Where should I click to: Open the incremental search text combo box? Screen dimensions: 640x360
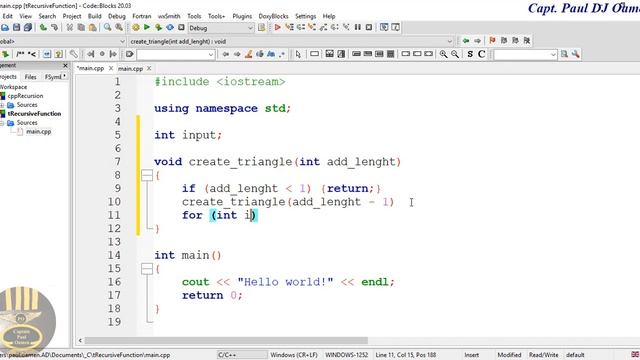click(x=176, y=54)
